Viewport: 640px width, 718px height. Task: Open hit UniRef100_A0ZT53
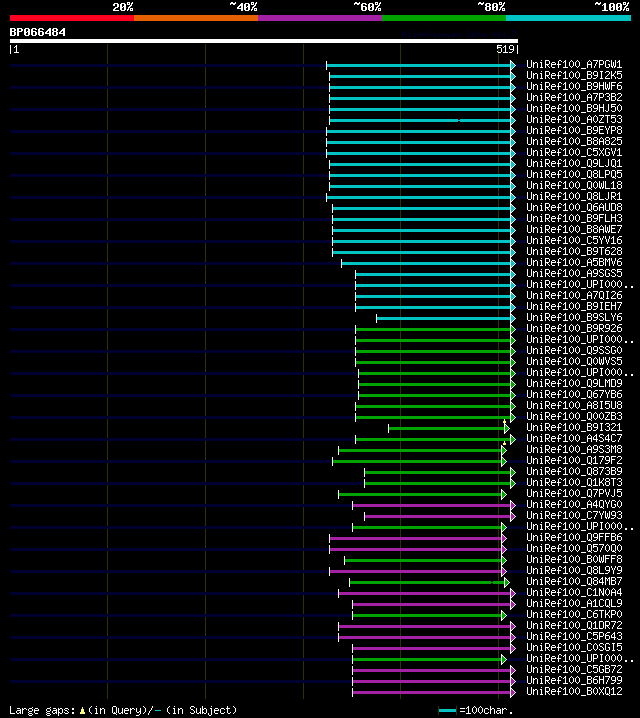pos(574,120)
